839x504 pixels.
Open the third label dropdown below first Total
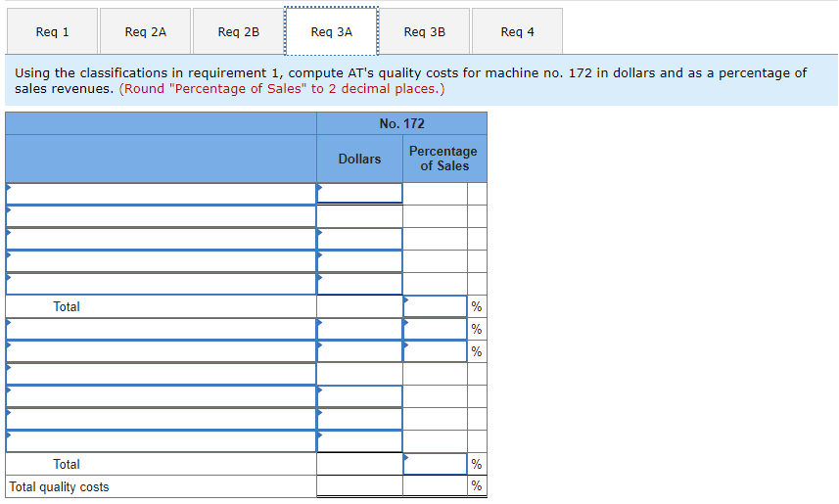click(162, 374)
